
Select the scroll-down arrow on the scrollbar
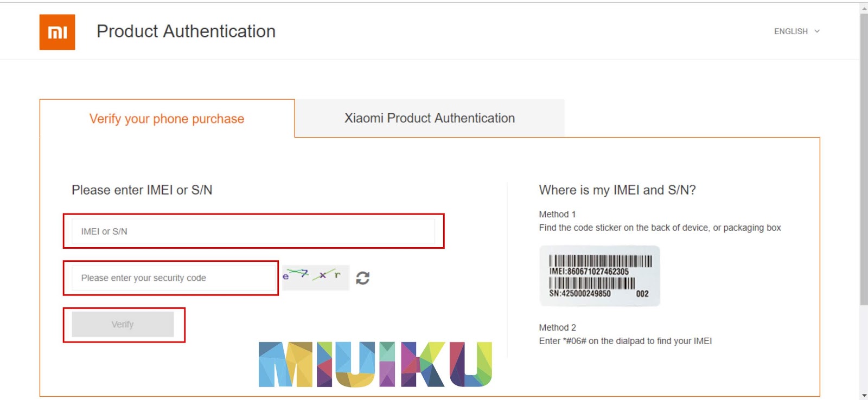click(x=863, y=394)
